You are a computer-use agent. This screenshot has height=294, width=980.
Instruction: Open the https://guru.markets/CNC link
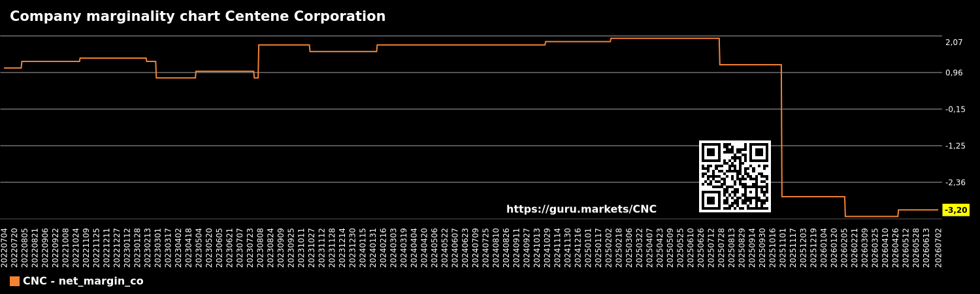(x=581, y=210)
